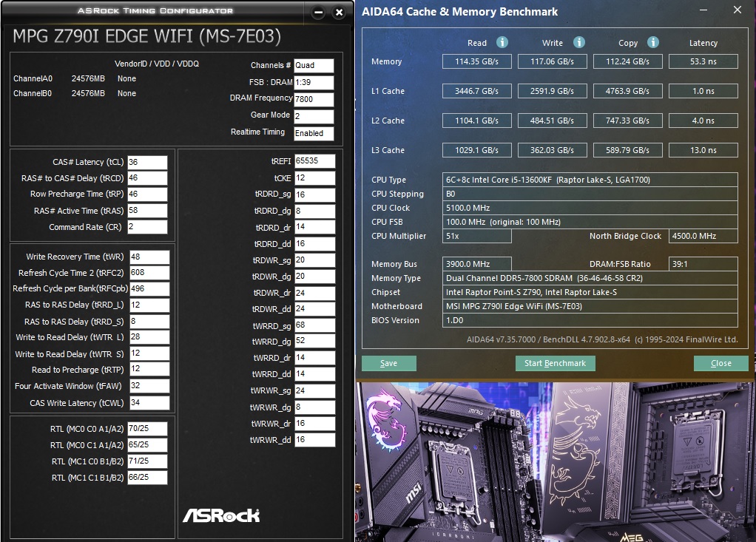The image size is (756, 542).
Task: Click the Channels # field showing Quad
Action: tap(314, 66)
